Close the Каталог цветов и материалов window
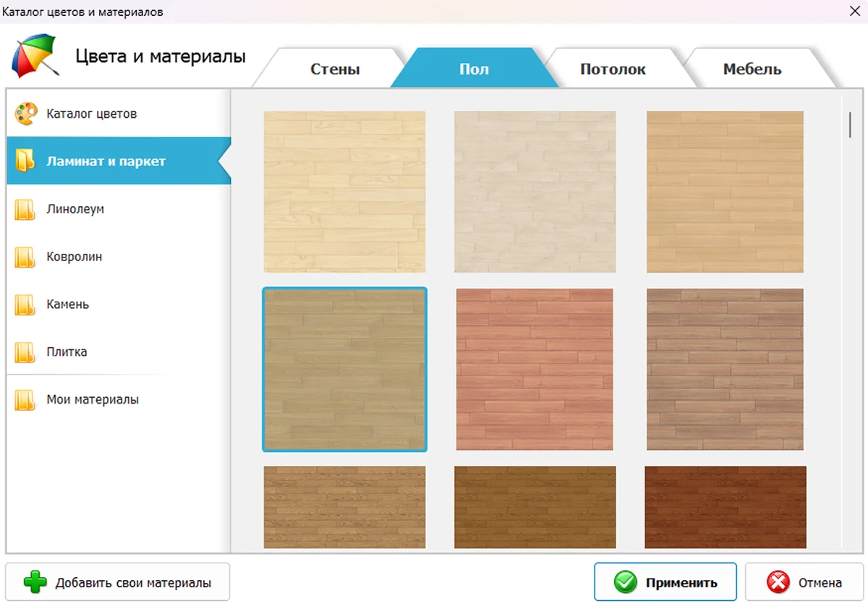This screenshot has height=609, width=868. (854, 12)
